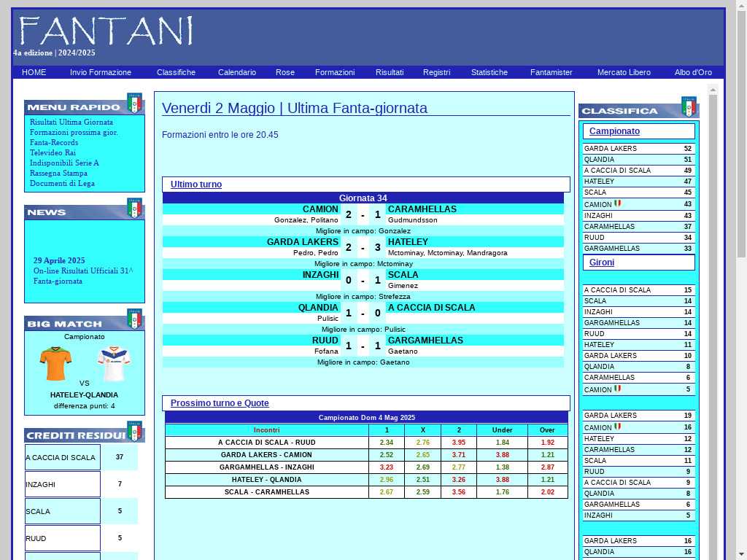747x560 pixels.
Task: Click 'Formazioni entro le ore 20.45' text
Action: point(220,135)
